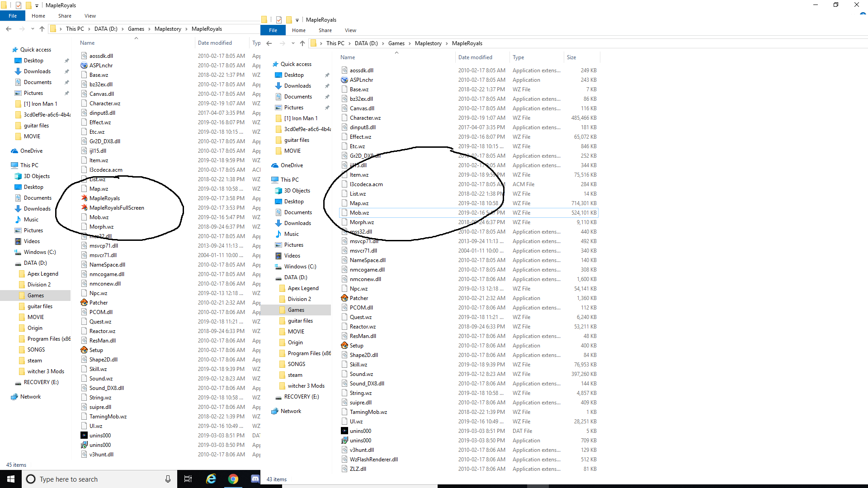
Task: Open recent locations dropdown in the right window
Action: click(293, 43)
